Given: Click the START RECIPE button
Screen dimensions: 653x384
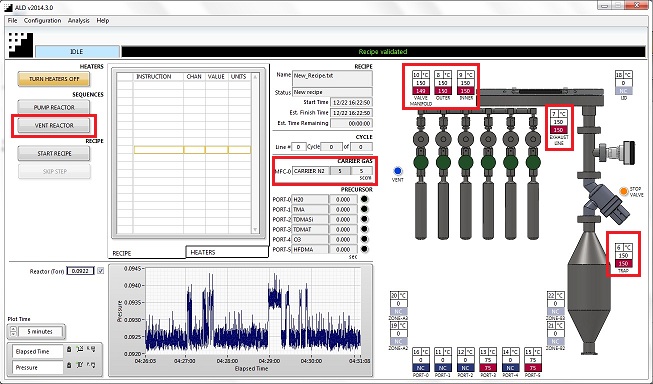Looking at the screenshot, I should click(x=54, y=153).
